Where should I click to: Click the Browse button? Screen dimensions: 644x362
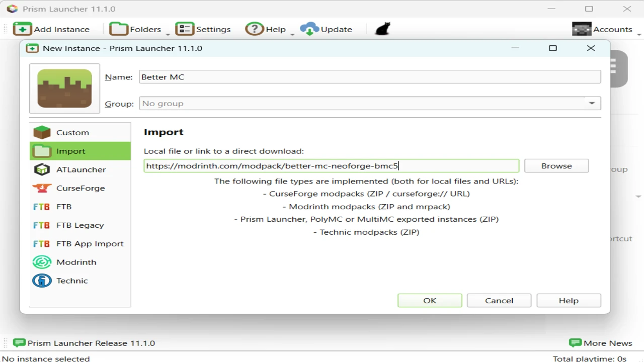[x=556, y=166]
